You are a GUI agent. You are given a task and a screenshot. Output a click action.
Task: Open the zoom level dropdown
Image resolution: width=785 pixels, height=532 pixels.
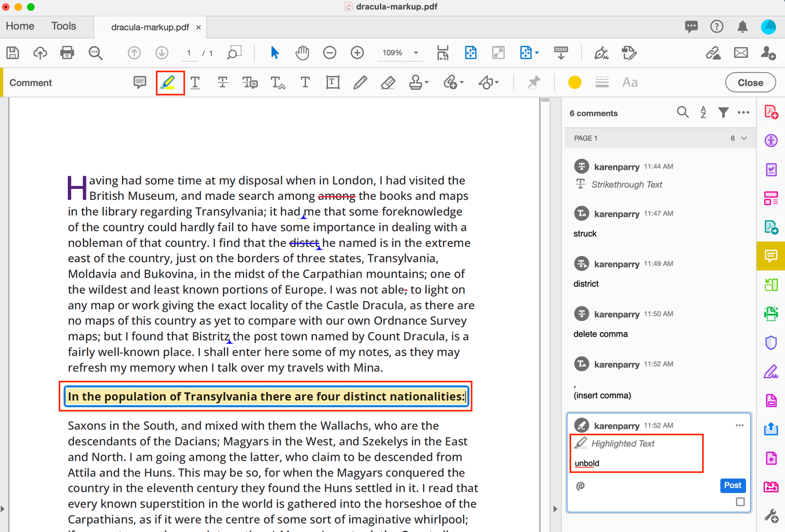(x=416, y=53)
